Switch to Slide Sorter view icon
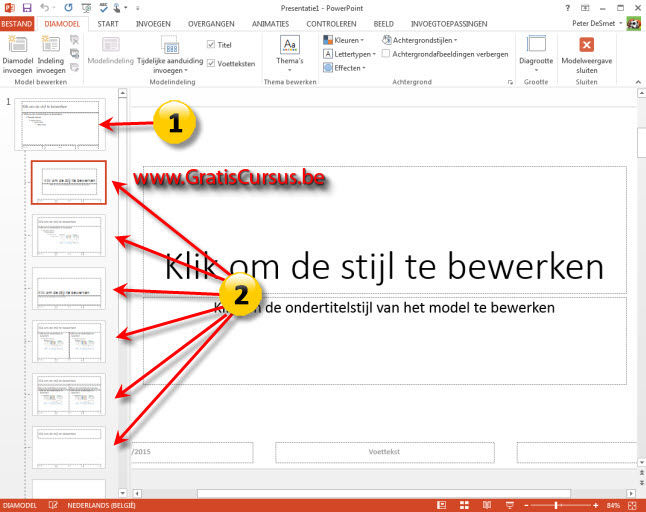646x512 pixels. 464,505
